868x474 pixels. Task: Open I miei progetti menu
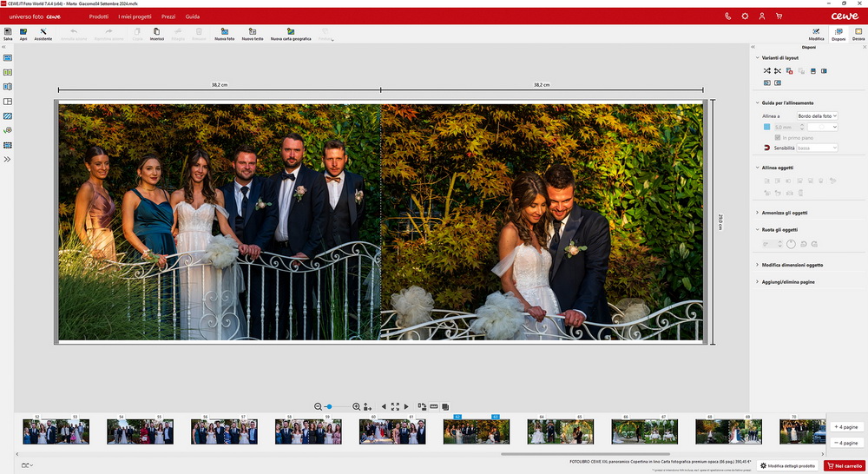tap(135, 16)
